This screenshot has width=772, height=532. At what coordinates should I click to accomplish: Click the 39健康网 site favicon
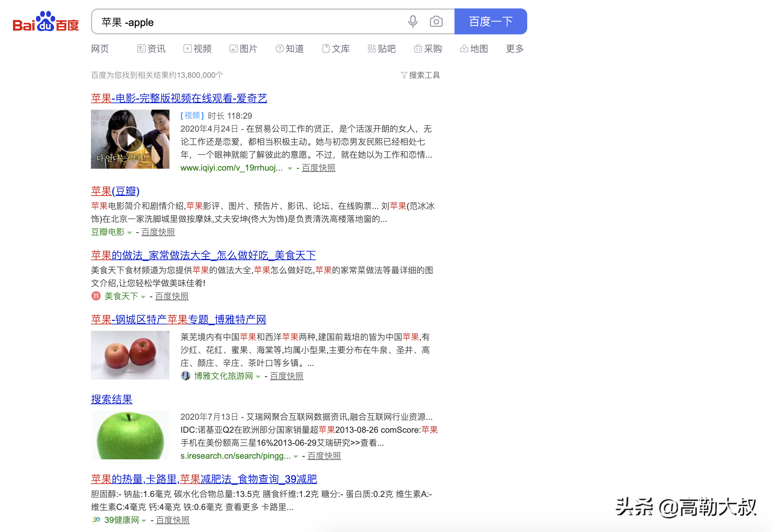point(96,520)
